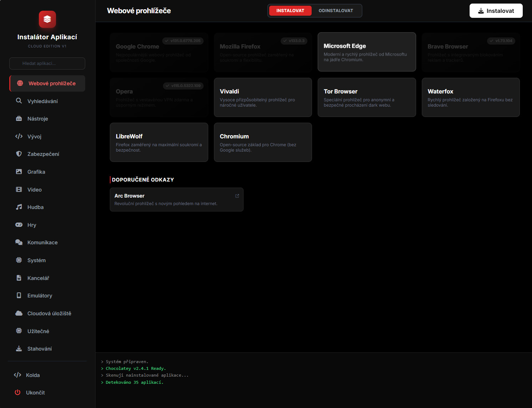Click the shield icon beside Zabezpečení
The width and height of the screenshot is (532, 408).
tap(19, 154)
